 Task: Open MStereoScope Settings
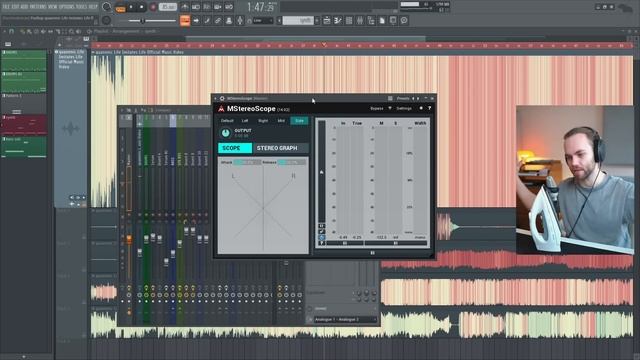point(404,109)
